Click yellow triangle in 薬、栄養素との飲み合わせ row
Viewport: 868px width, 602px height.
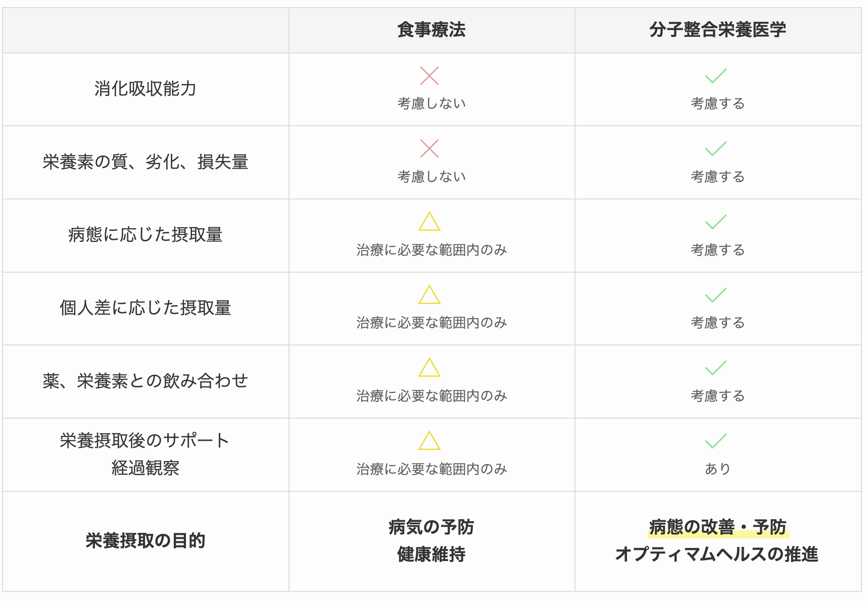tap(429, 368)
